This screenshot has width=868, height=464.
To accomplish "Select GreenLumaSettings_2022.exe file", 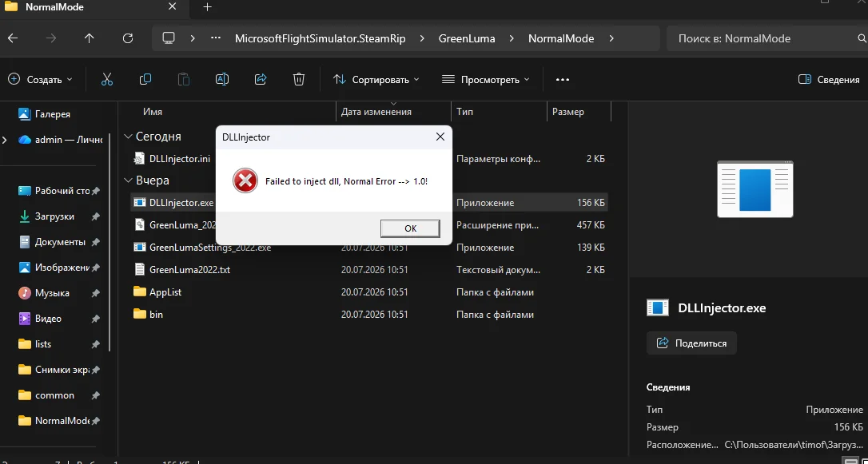I will pyautogui.click(x=209, y=248).
